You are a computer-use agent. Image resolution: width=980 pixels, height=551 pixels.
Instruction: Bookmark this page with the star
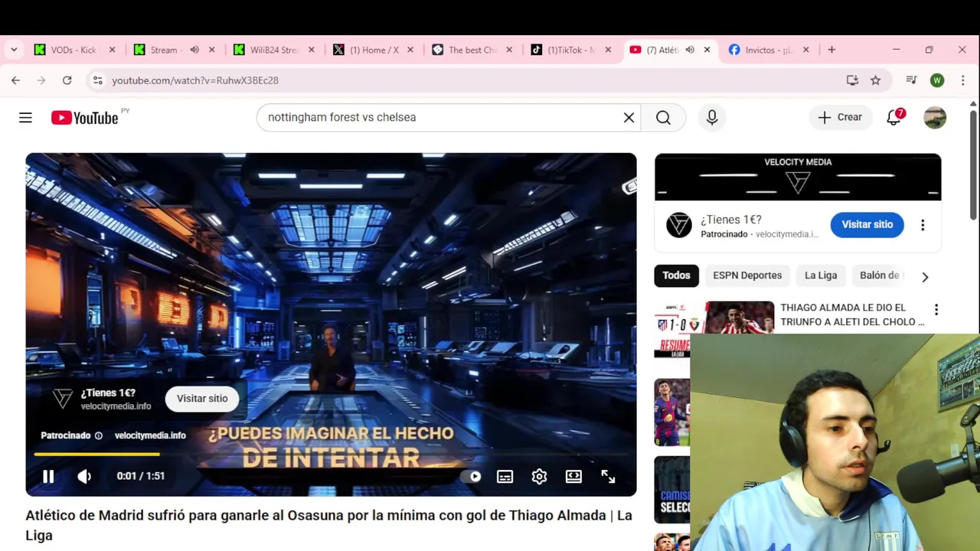(x=876, y=80)
